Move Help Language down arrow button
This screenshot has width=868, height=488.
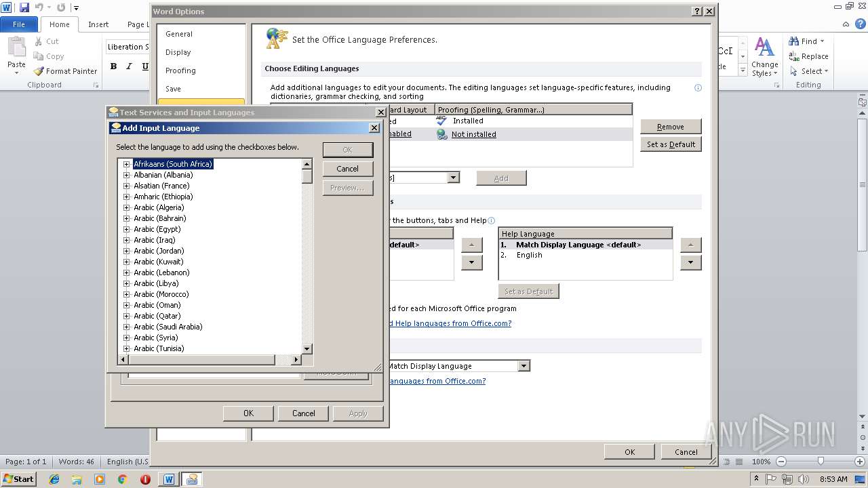pyautogui.click(x=690, y=262)
